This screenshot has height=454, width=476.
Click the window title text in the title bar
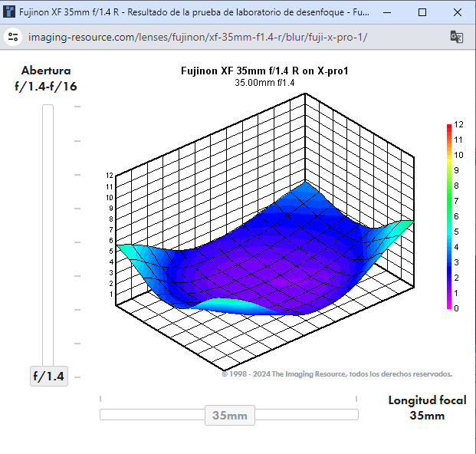[x=194, y=12]
